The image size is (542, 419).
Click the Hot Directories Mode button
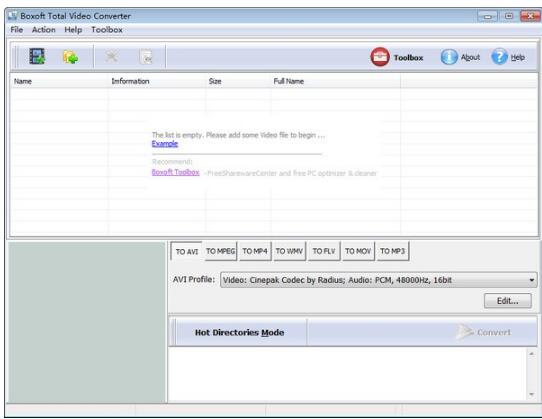pos(240,332)
